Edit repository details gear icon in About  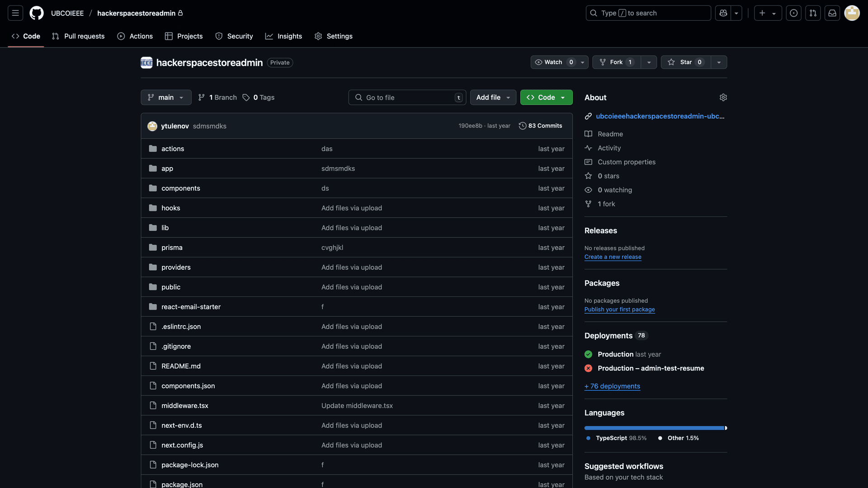723,98
